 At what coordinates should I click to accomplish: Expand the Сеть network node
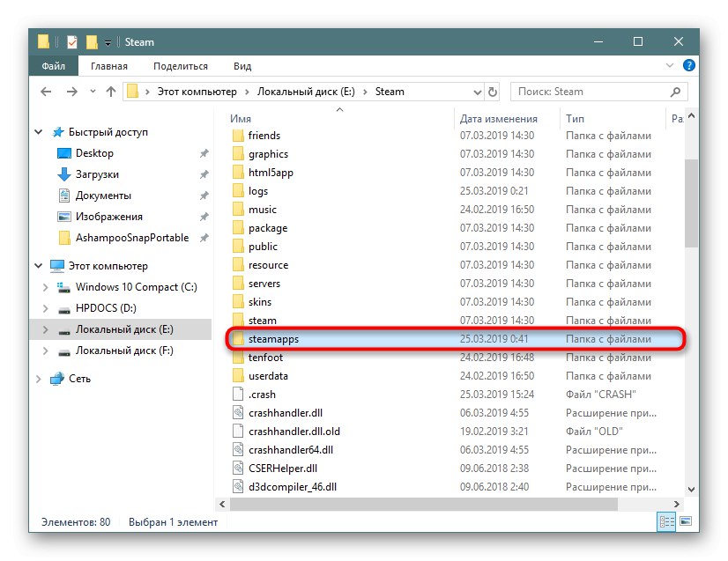(39, 379)
